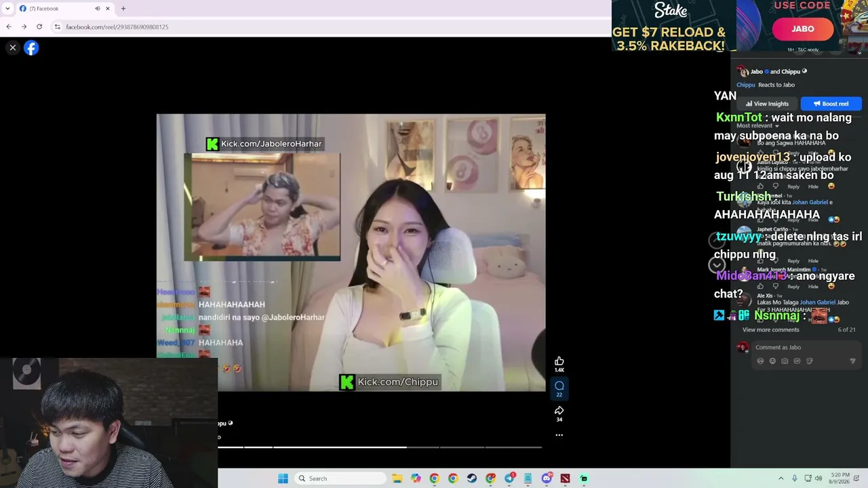Add a sticker to the comment
The width and height of the screenshot is (868, 488).
pos(809,361)
